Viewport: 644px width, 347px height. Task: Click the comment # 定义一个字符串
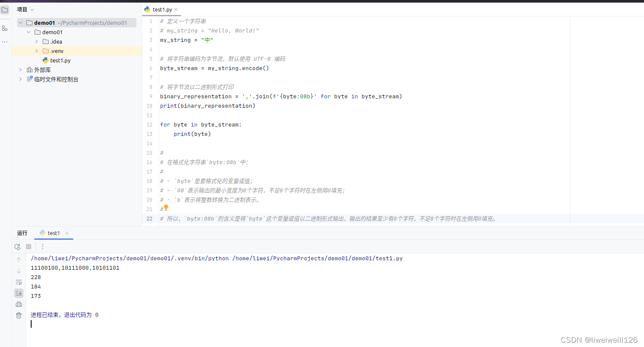click(183, 21)
